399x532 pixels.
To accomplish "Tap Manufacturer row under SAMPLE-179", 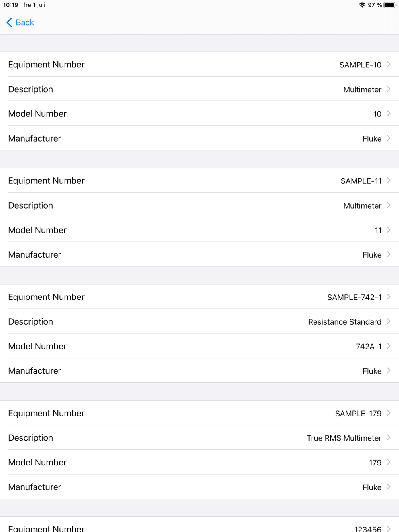I will 199,487.
